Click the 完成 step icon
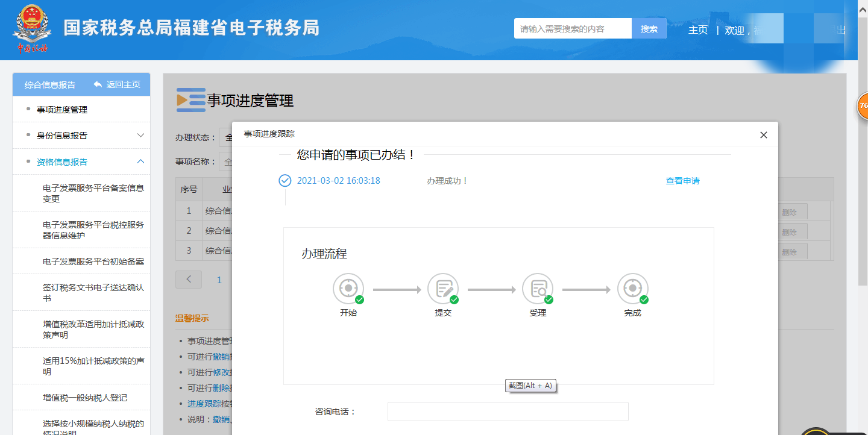The height and width of the screenshot is (435, 868). pos(632,289)
